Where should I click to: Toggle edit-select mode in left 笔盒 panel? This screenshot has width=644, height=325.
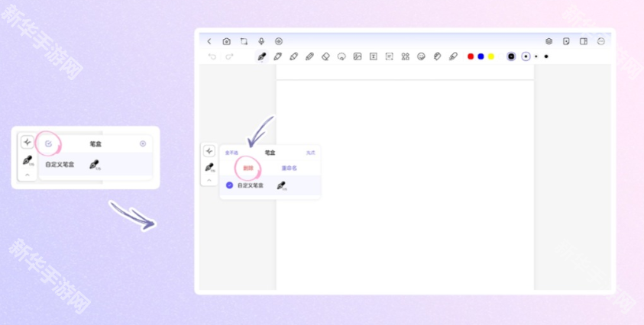click(x=49, y=143)
